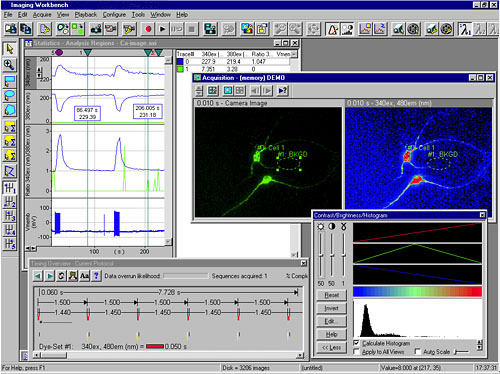This screenshot has height=374, width=500.
Task: Click the red Record button in toolbar
Action: pyautogui.click(x=148, y=29)
